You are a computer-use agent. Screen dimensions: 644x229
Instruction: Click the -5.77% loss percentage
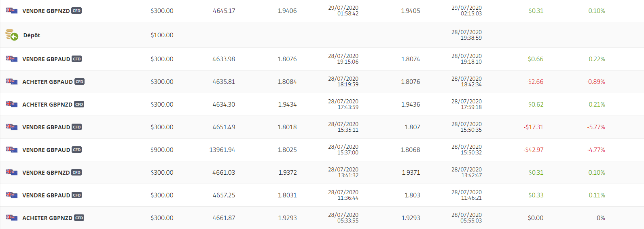[596, 127]
